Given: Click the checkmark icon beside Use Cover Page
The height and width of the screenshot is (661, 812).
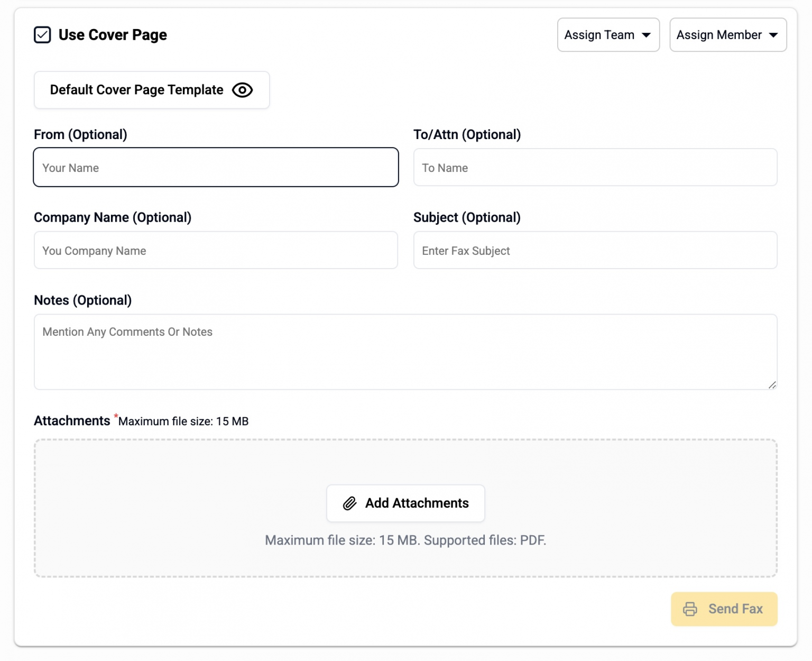Looking at the screenshot, I should [42, 35].
